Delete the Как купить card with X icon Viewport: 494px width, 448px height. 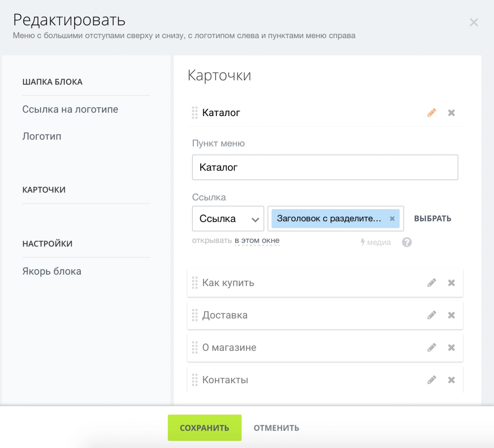tap(451, 283)
